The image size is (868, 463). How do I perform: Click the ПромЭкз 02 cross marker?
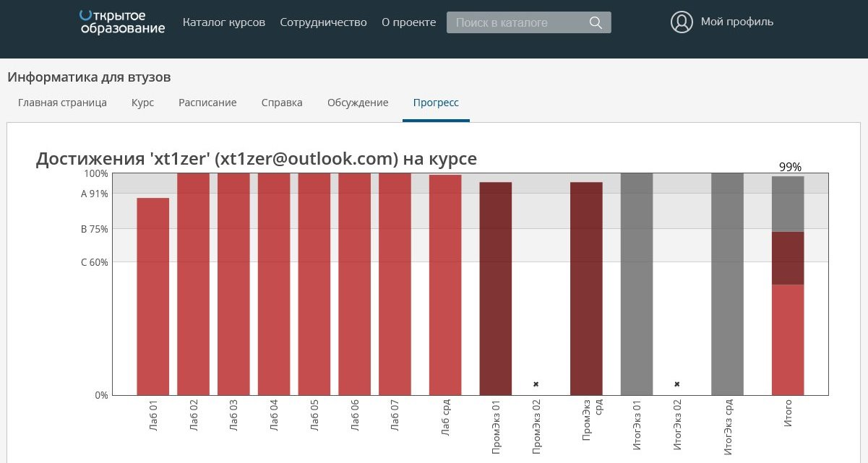pos(536,384)
